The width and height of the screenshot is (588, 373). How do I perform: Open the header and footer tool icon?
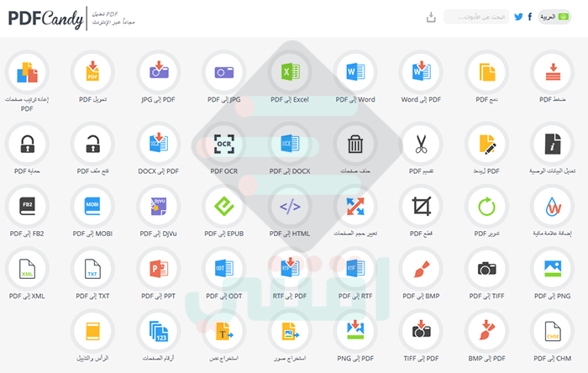92,331
